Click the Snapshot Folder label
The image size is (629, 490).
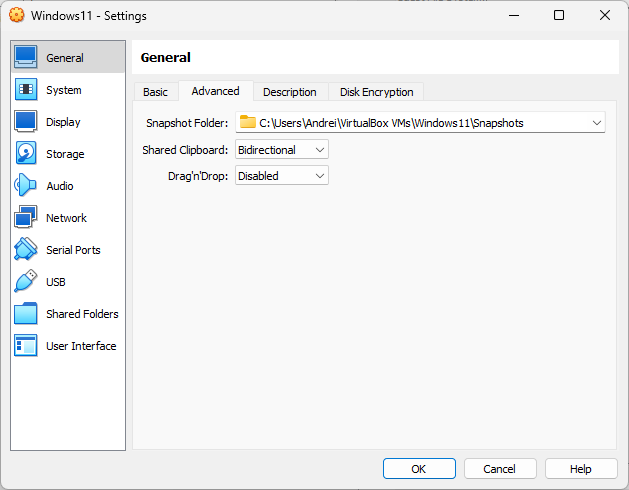[x=187, y=123]
